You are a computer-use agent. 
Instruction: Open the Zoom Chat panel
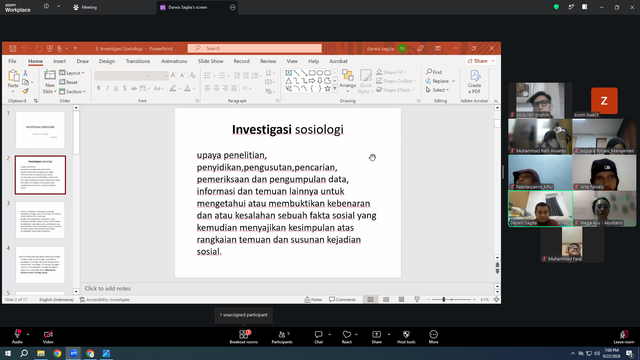coord(318,337)
